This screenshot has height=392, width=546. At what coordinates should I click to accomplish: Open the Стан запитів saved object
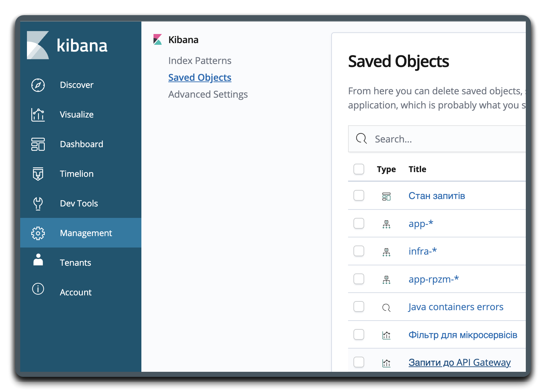pyautogui.click(x=437, y=196)
